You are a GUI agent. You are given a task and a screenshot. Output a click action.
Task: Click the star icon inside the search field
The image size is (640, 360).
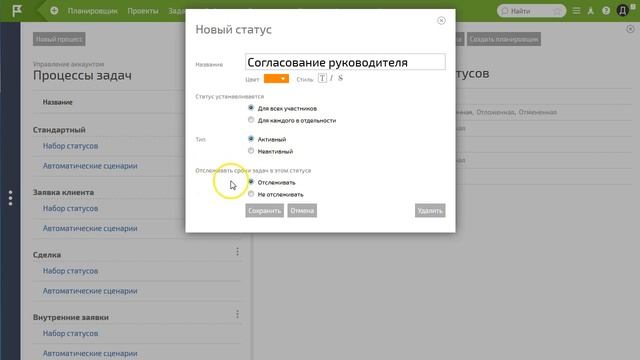click(557, 11)
